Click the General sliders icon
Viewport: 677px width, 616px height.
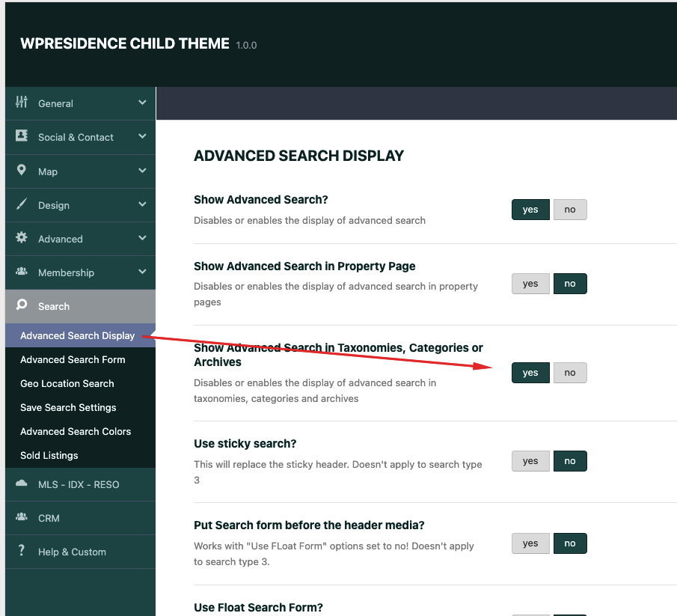[22, 102]
